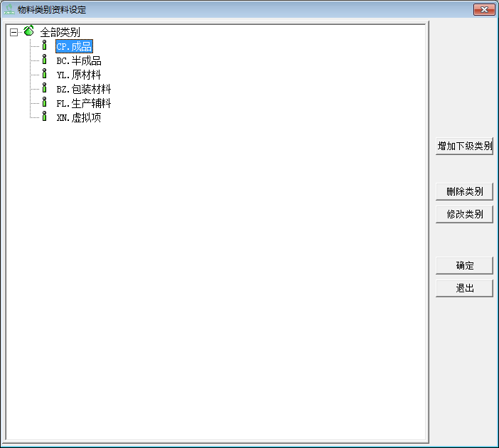This screenshot has width=499, height=448.
Task: Select CP.成品 in the category tree
Action: [74, 46]
